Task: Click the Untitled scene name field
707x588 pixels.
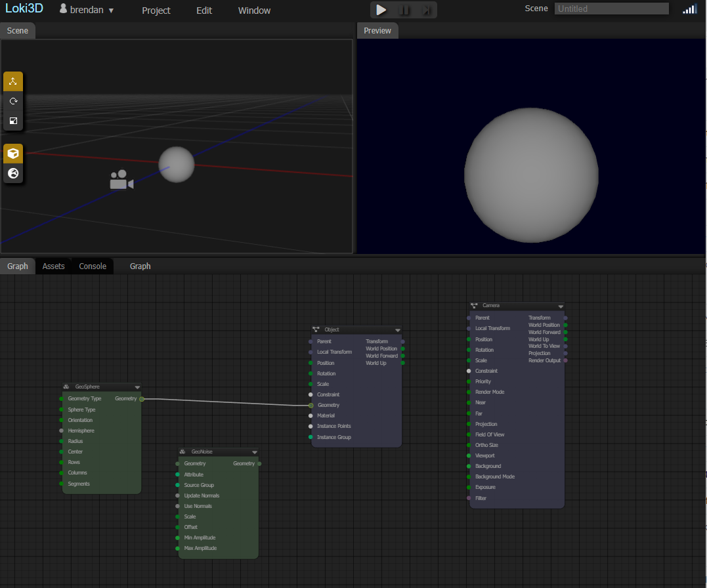Action: (x=611, y=8)
